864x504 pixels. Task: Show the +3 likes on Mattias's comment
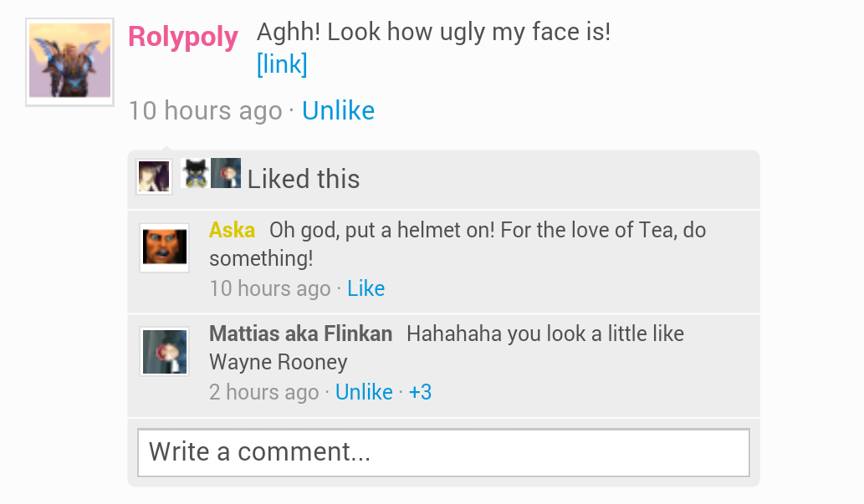[x=420, y=393]
